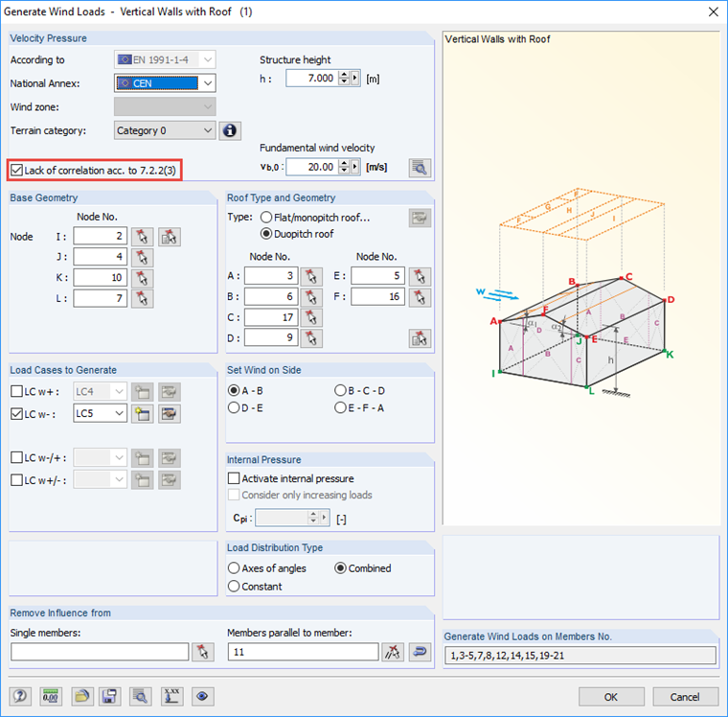Load saved dialog settings folder icon

point(82,696)
